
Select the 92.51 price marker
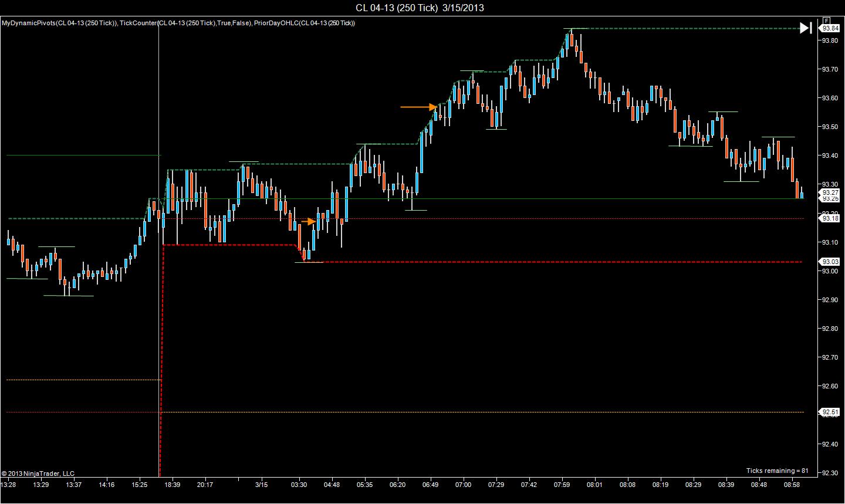click(x=830, y=412)
